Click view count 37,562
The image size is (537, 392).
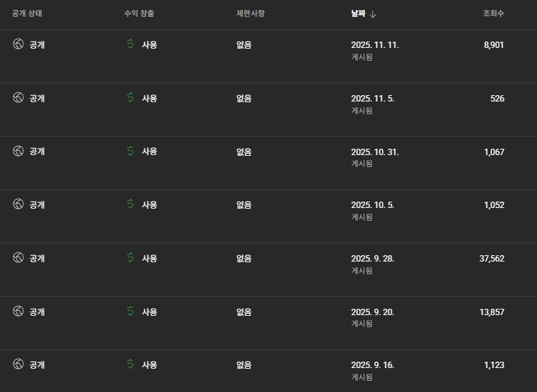pos(492,259)
